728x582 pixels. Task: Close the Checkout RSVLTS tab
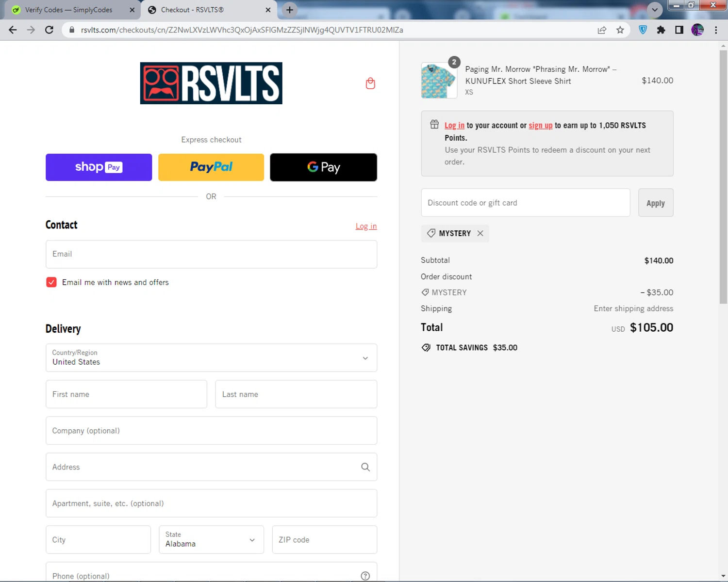[268, 10]
